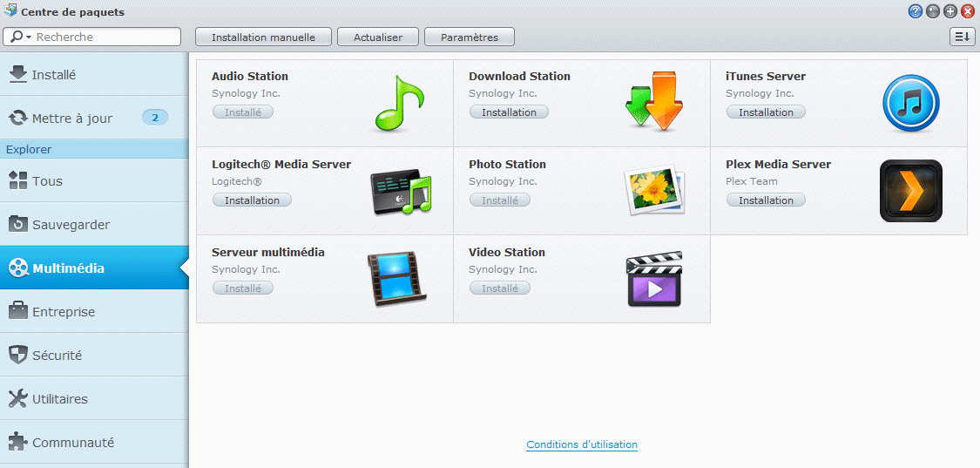Open the Conditions d'utilisation link
Screen dimensions: 980x468
[x=582, y=444]
